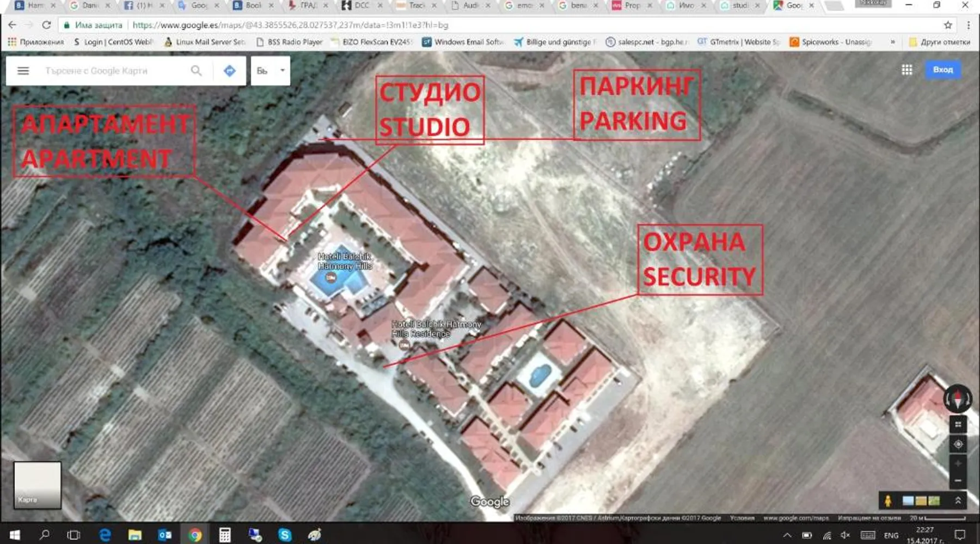Open directions with the blue diamond icon

(230, 71)
